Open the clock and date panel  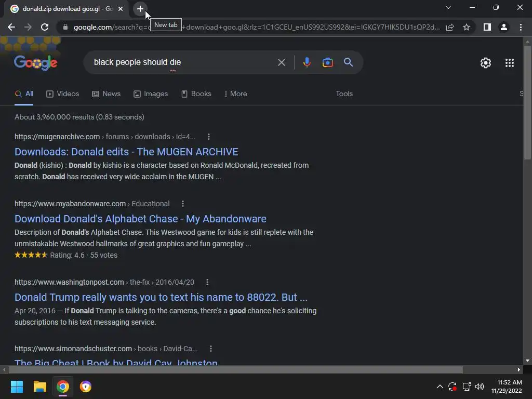click(507, 387)
